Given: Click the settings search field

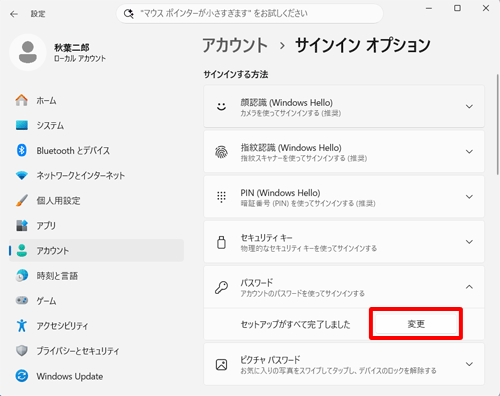Looking at the screenshot, I should 250,14.
